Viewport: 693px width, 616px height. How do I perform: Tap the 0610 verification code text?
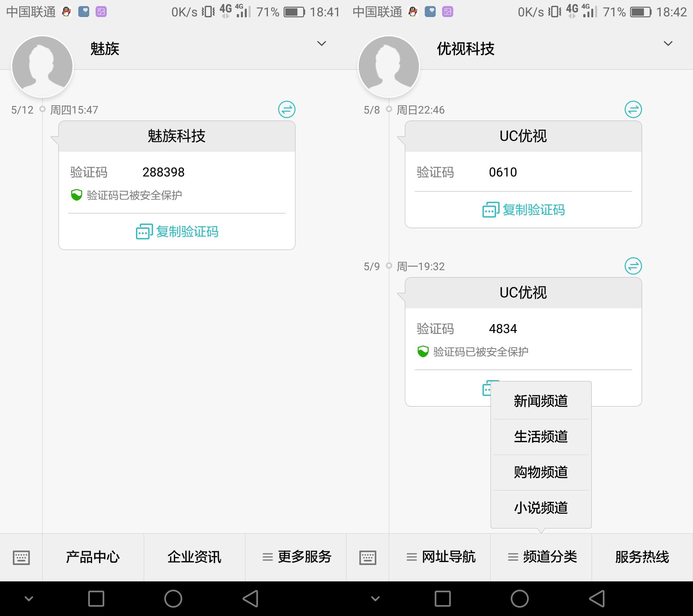click(503, 172)
